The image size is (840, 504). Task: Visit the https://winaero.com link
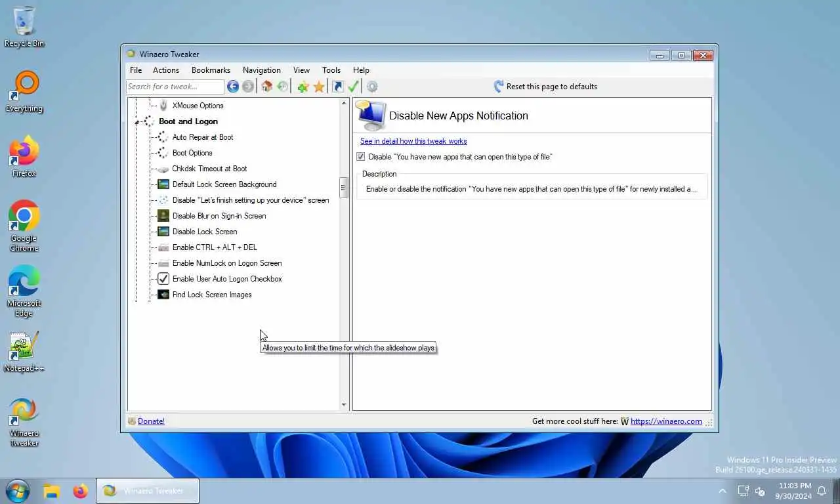[x=666, y=421]
